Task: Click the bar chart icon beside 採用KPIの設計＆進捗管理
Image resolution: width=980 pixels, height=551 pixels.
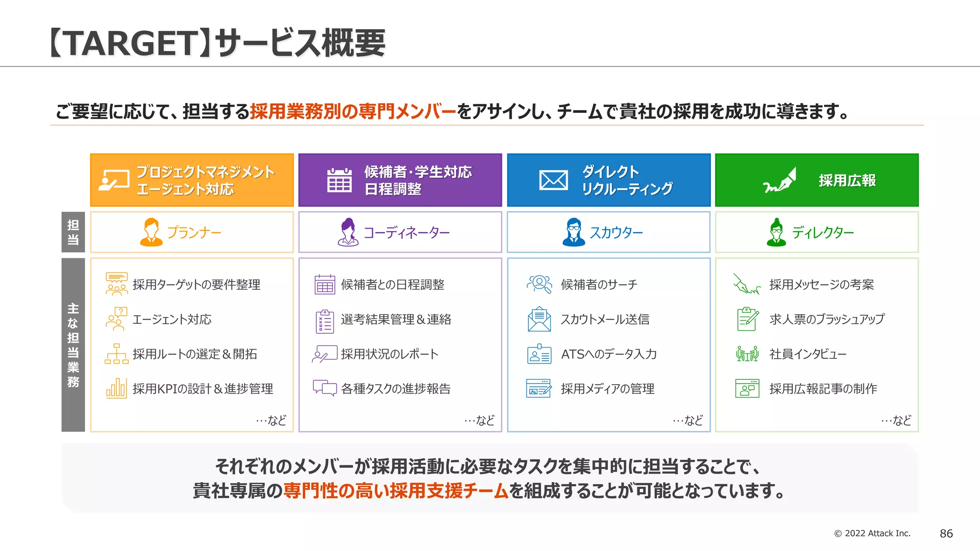Action: tap(116, 388)
